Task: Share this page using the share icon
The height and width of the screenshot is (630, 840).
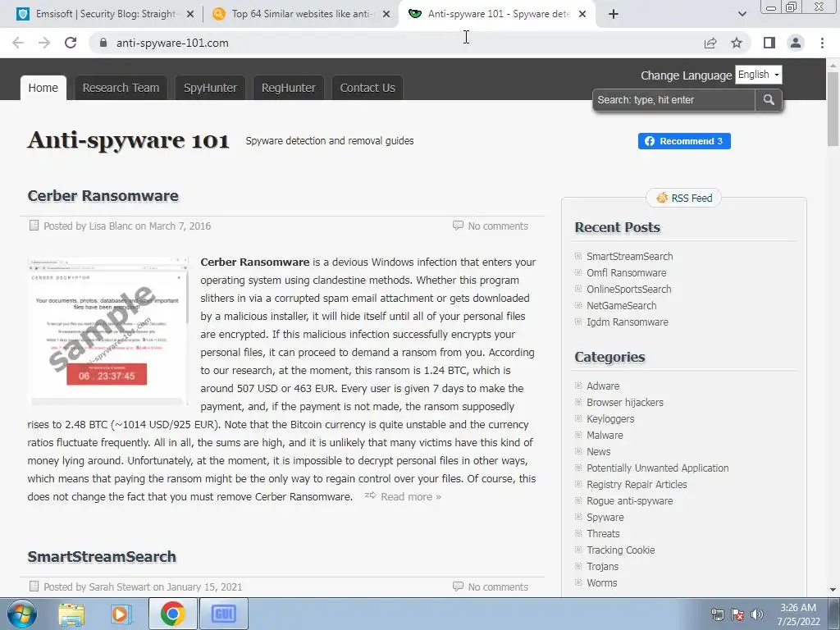Action: click(710, 43)
